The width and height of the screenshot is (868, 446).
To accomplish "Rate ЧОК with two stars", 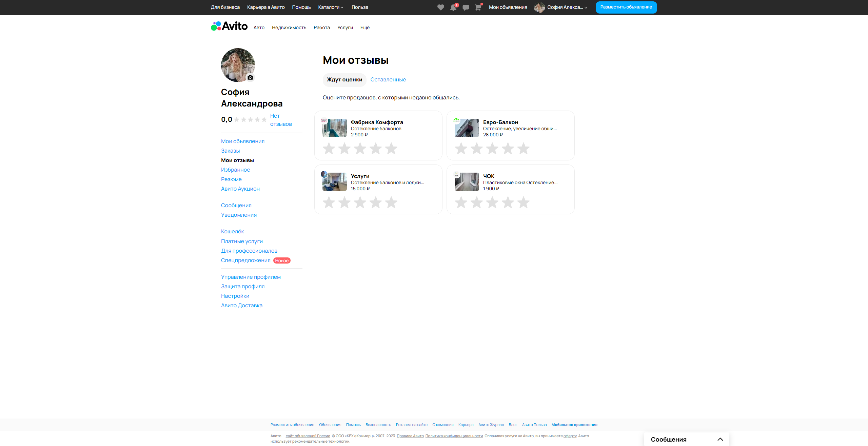I will pyautogui.click(x=477, y=202).
